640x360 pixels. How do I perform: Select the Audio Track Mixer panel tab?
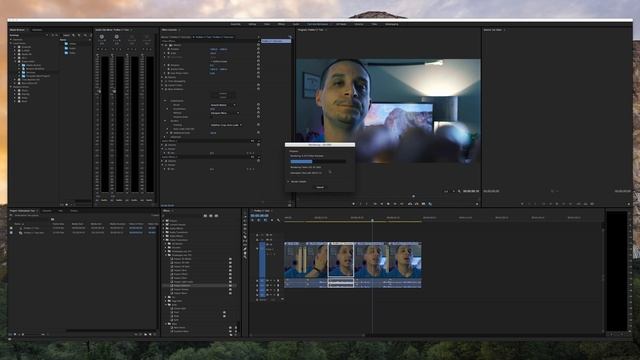(112, 30)
